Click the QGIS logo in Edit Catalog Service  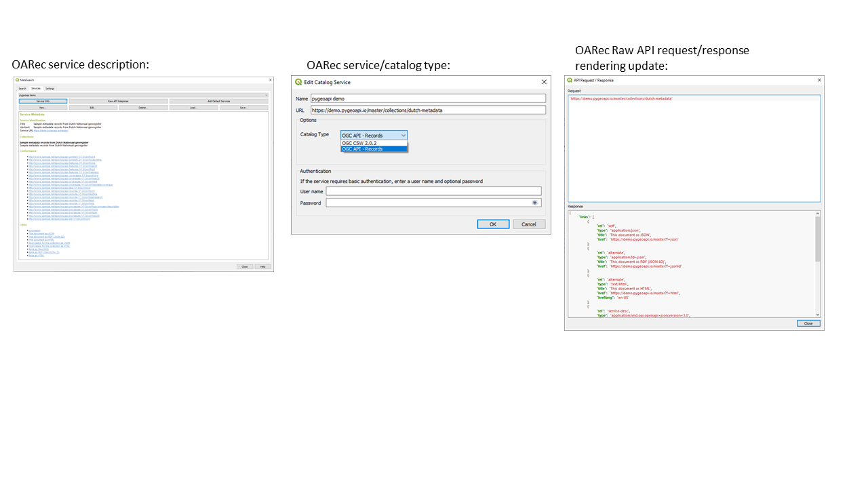click(298, 82)
